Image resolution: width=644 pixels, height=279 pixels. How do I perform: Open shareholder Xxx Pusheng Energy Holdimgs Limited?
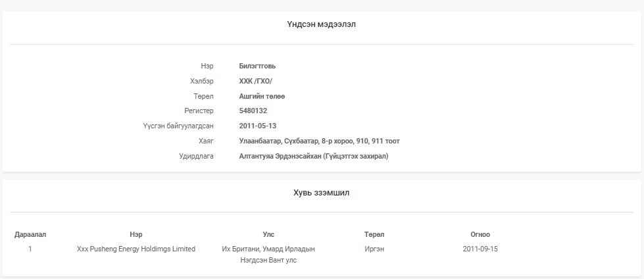[136, 249]
